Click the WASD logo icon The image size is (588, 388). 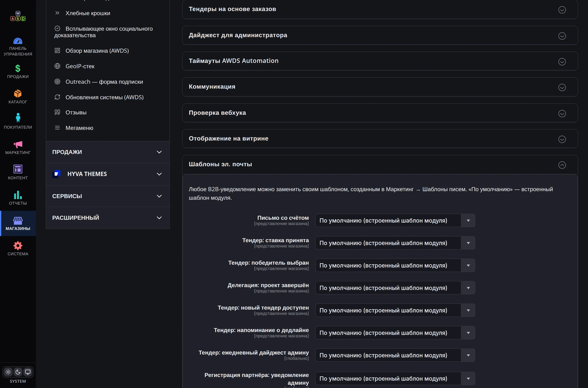[x=18, y=16]
